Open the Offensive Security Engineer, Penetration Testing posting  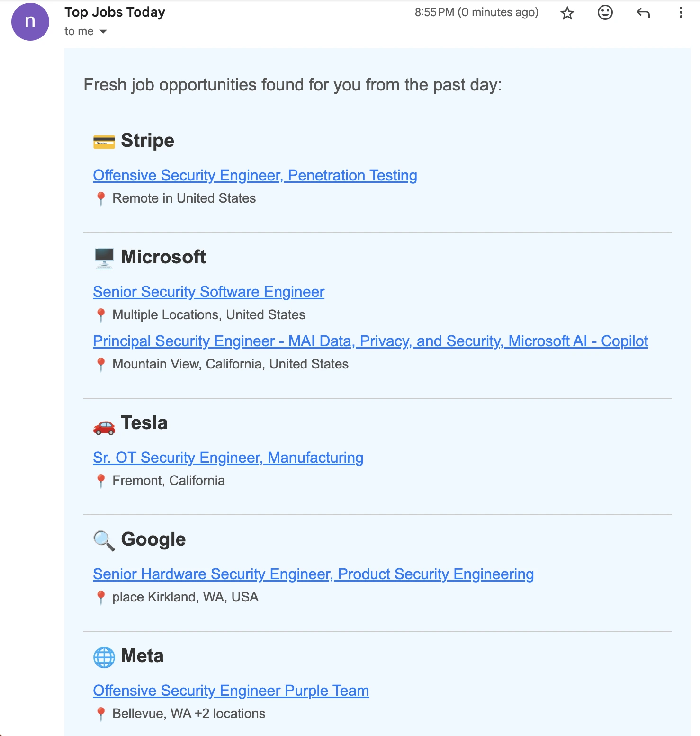click(255, 175)
